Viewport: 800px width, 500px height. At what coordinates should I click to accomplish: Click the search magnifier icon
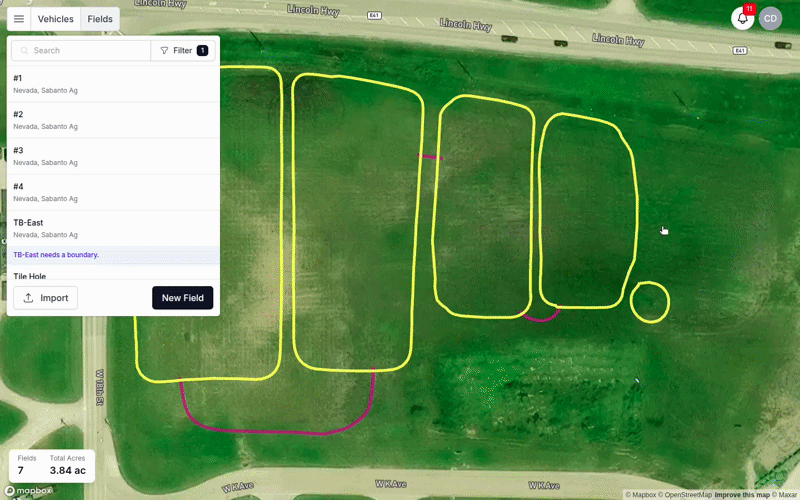(x=24, y=50)
